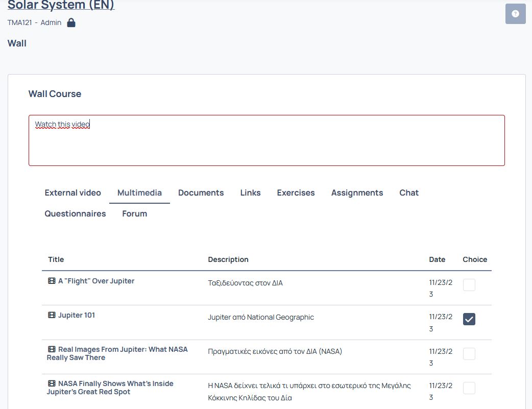Open the Questionnaires tab
Image resolution: width=532 pixels, height=409 pixels.
(x=76, y=214)
